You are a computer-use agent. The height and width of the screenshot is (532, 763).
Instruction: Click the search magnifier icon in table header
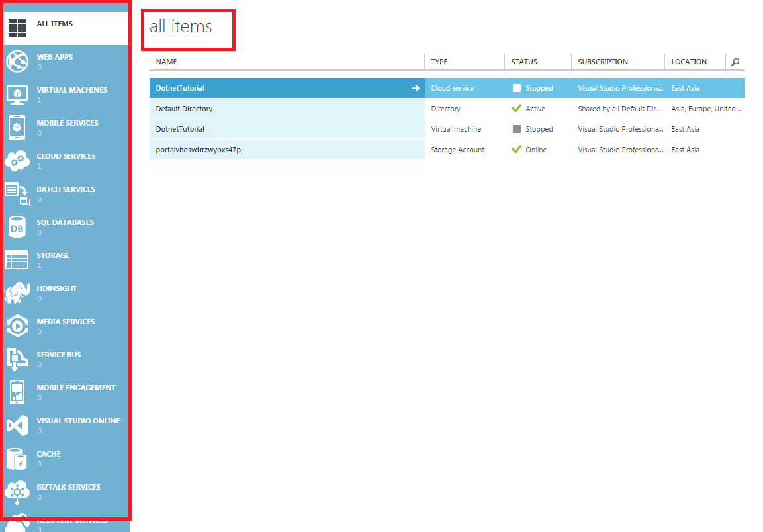click(735, 62)
